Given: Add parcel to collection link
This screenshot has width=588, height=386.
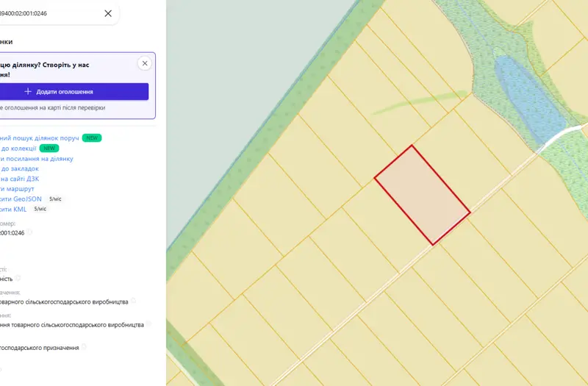Looking at the screenshot, I should click(x=18, y=149).
